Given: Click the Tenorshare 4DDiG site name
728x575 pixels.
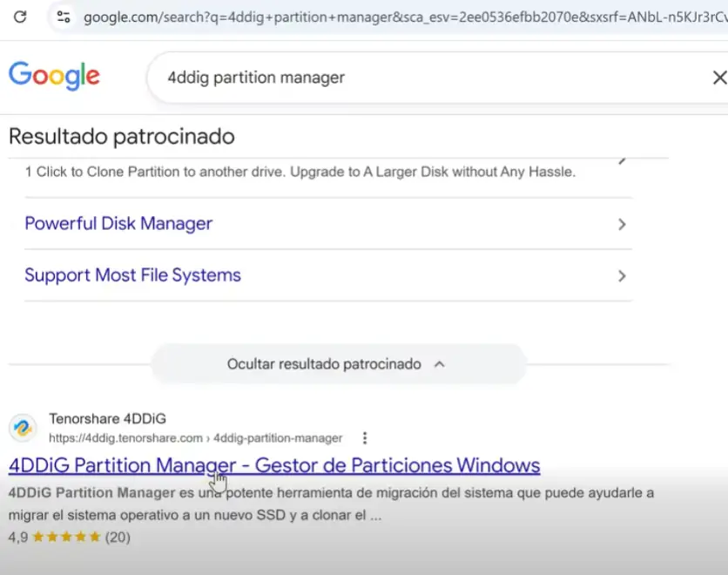Looking at the screenshot, I should pos(107,418).
